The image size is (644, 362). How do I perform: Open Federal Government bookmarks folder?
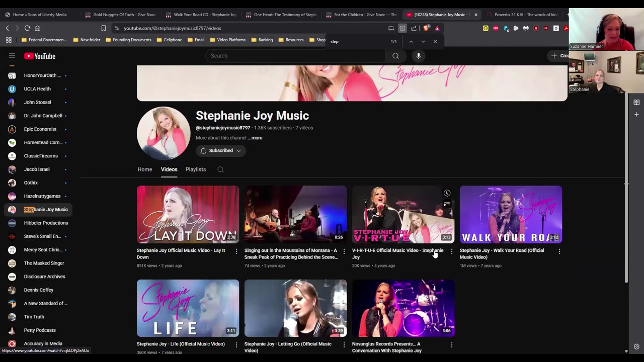(x=44, y=40)
